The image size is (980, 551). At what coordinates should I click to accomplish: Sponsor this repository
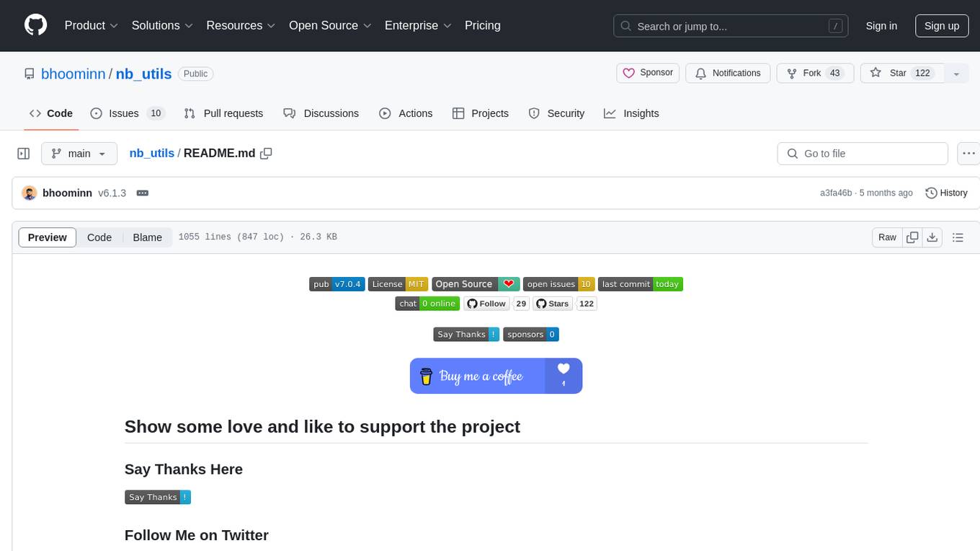click(648, 73)
